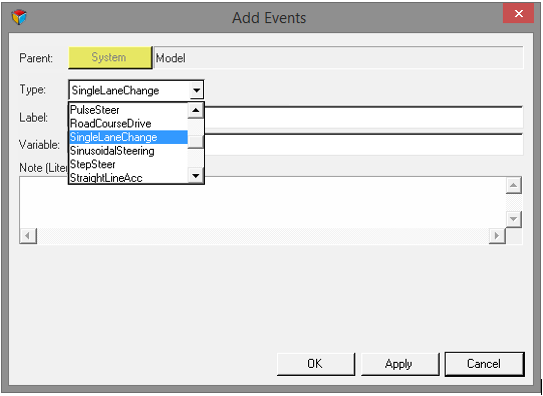The image size is (543, 396).
Task: Click the type list scrollbar thumb
Action: 196,142
